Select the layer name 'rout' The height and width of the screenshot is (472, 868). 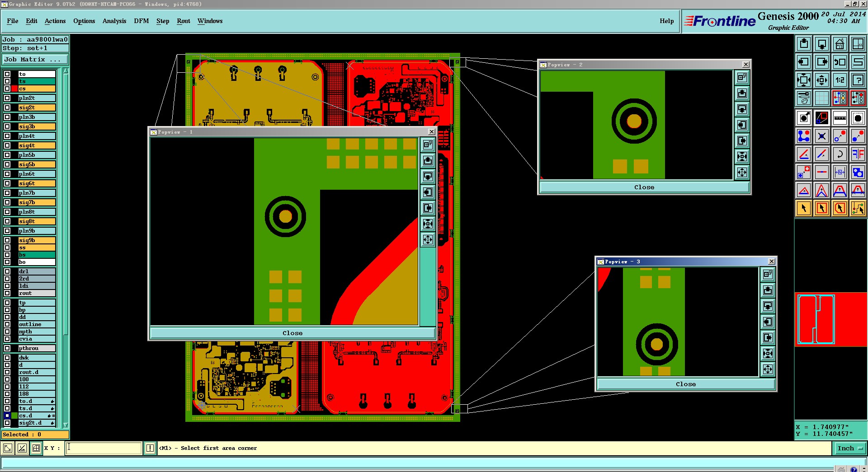[37, 293]
